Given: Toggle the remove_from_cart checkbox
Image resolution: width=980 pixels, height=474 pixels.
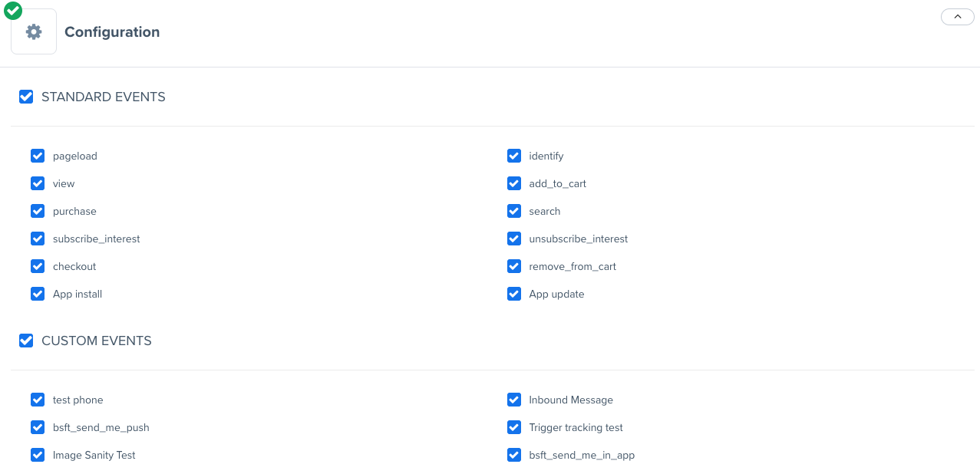Looking at the screenshot, I should [x=514, y=266].
